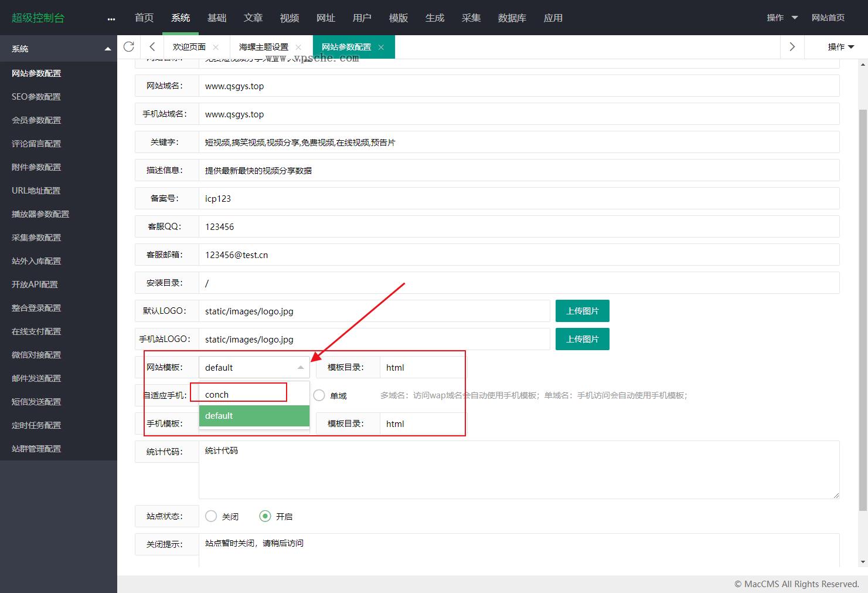868x593 pixels.
Task: Close the 海螺主题设置 tab
Action: click(x=299, y=46)
